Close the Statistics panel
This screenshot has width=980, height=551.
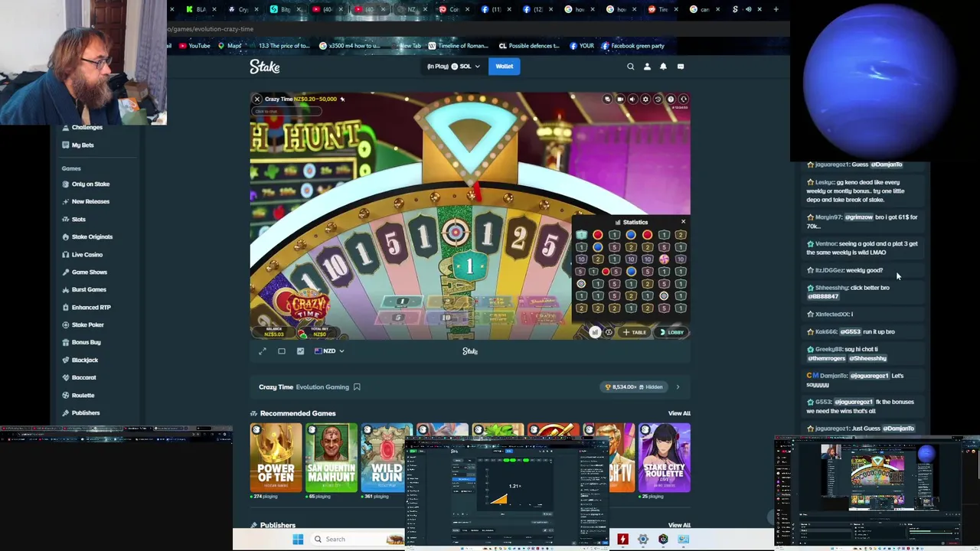tap(683, 222)
